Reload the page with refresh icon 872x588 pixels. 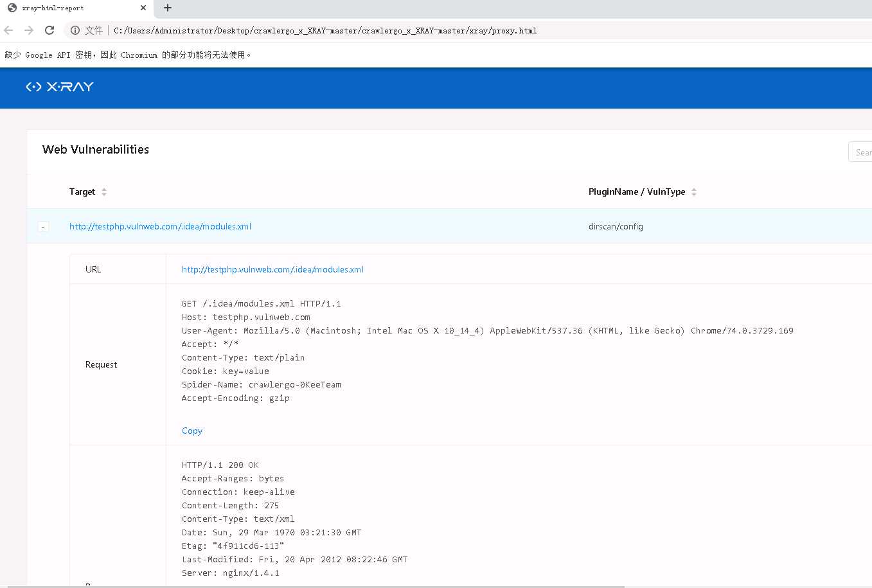(49, 30)
